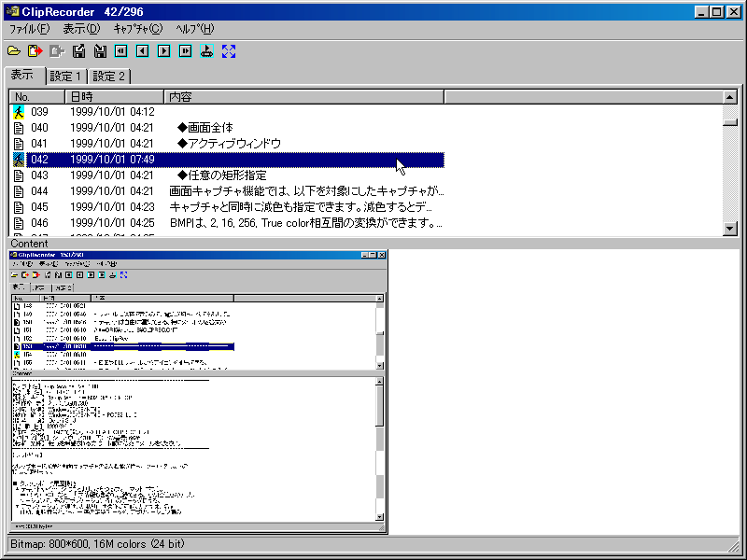Click the floppy disk with inward arrow icon

[100, 51]
